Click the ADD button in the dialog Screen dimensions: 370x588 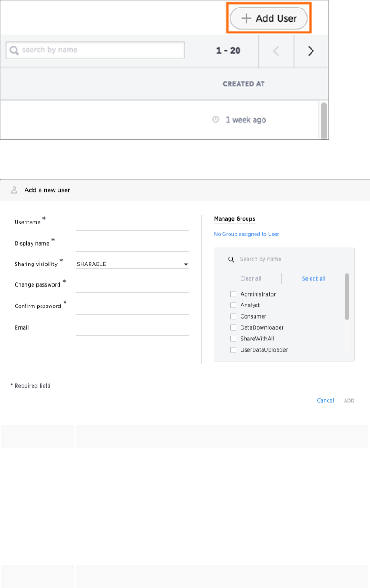pyautogui.click(x=349, y=400)
